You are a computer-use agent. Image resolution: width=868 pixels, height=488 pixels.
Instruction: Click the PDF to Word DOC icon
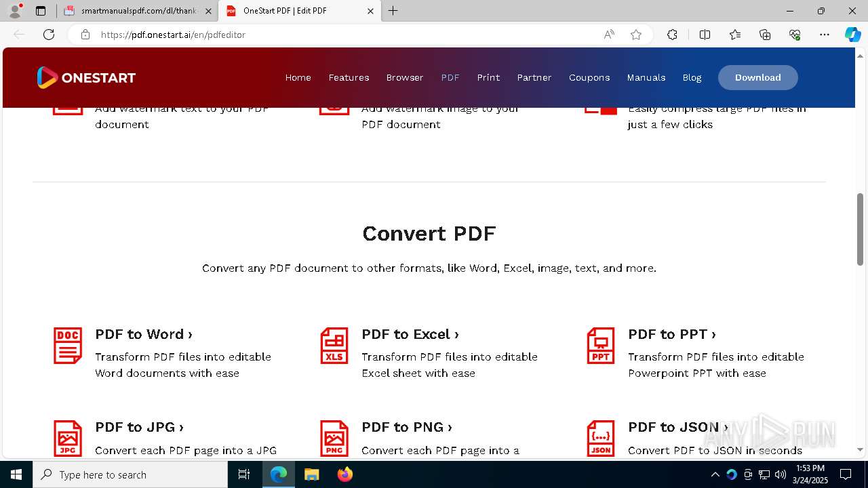pyautogui.click(x=68, y=346)
